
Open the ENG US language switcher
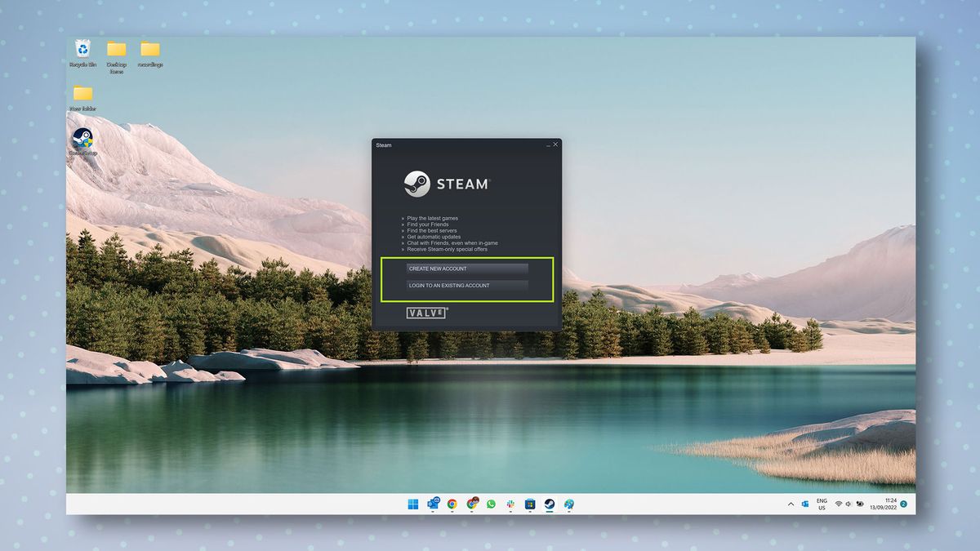(821, 504)
